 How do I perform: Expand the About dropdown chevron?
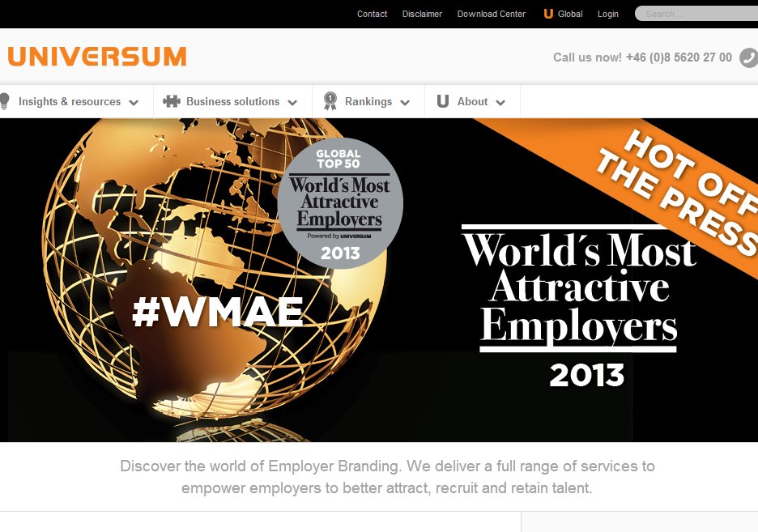500,103
